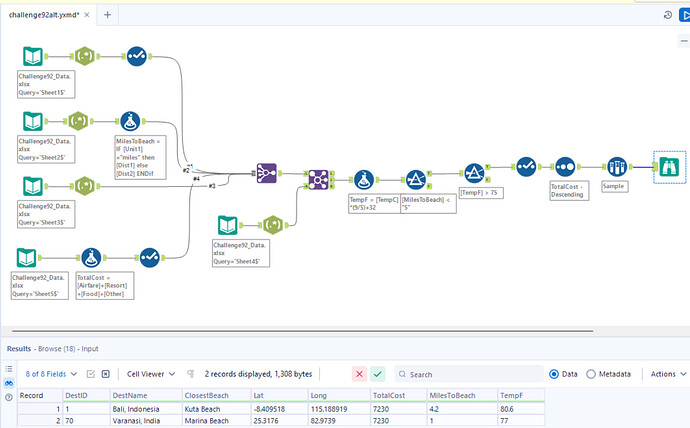690x428 pixels.
Task: Select the TempF Formula tool
Action: pos(362,179)
